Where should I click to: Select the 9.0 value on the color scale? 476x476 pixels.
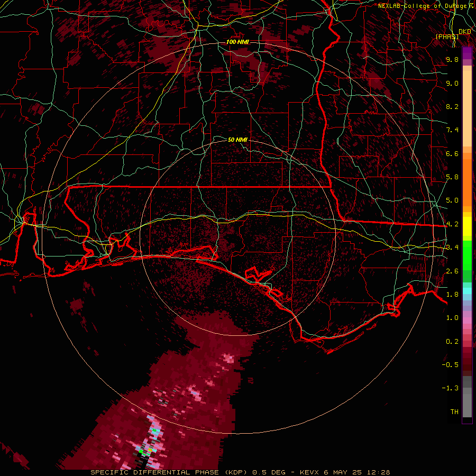(452, 83)
